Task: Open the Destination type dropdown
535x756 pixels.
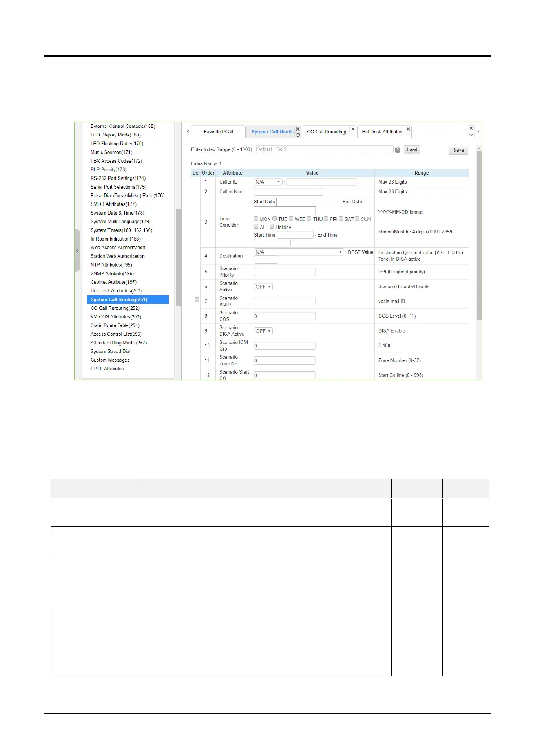Action: click(299, 252)
